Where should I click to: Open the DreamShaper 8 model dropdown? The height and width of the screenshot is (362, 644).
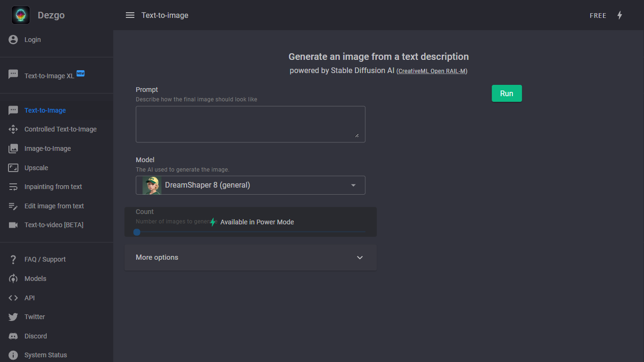click(x=250, y=185)
